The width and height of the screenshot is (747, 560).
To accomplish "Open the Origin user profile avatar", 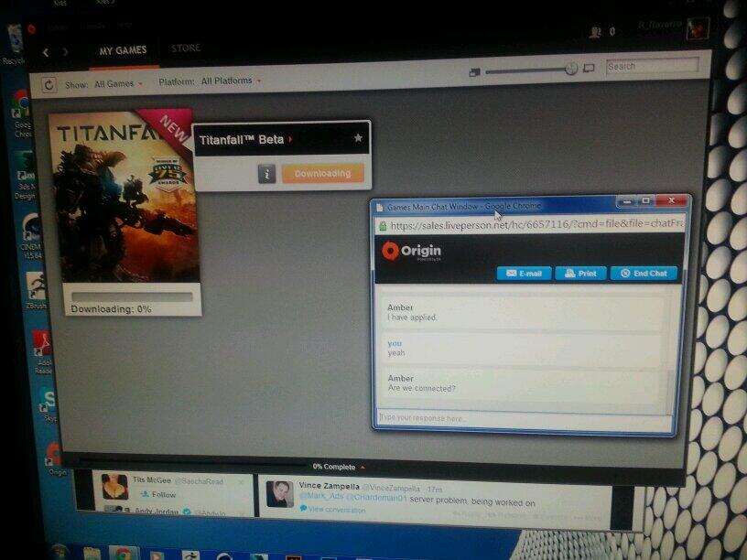I will click(698, 28).
